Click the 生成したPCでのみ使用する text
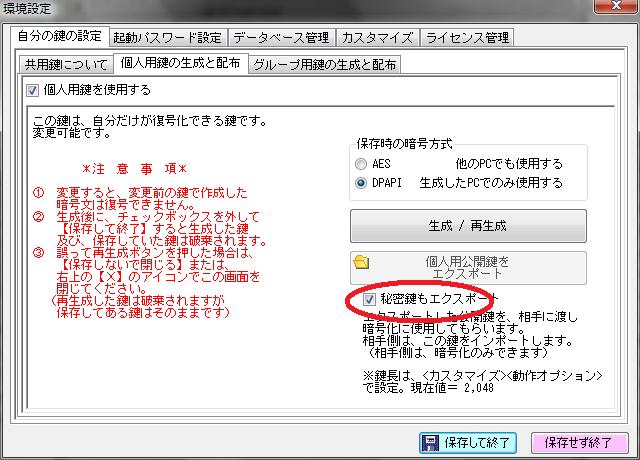Screen dimensions: 640x460 [x=491, y=183]
